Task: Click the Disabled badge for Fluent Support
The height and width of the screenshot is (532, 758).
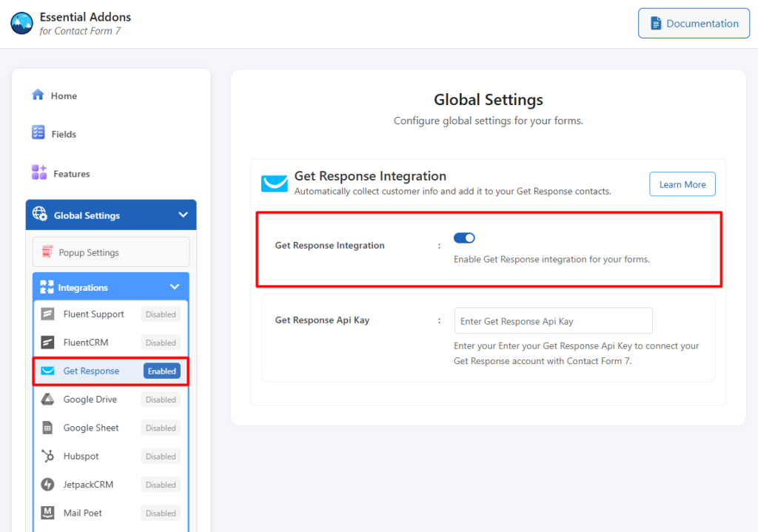Action: coord(161,314)
